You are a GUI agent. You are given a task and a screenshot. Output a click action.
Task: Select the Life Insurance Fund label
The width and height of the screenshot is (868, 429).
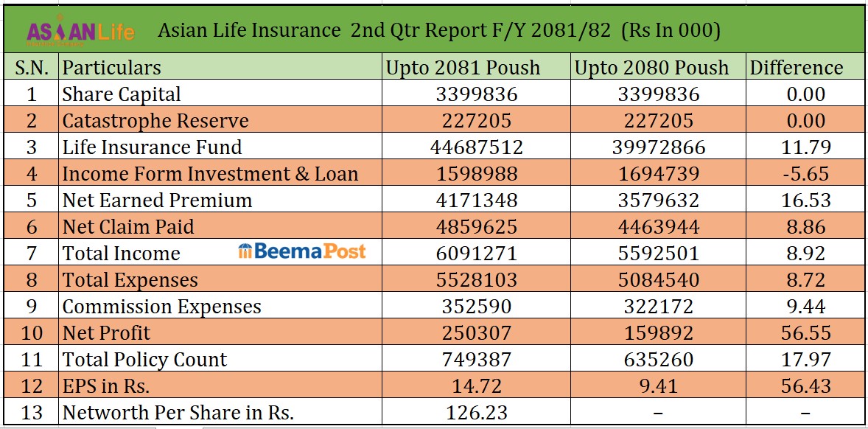point(152,147)
